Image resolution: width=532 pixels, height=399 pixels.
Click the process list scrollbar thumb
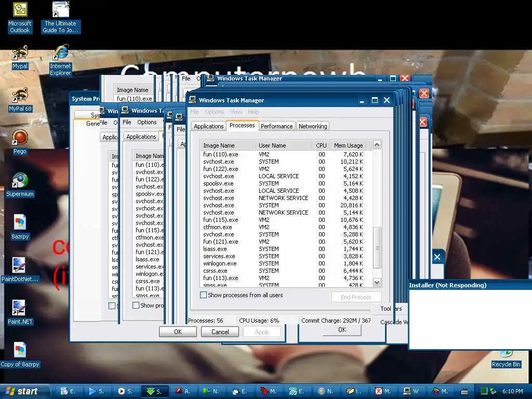click(377, 248)
